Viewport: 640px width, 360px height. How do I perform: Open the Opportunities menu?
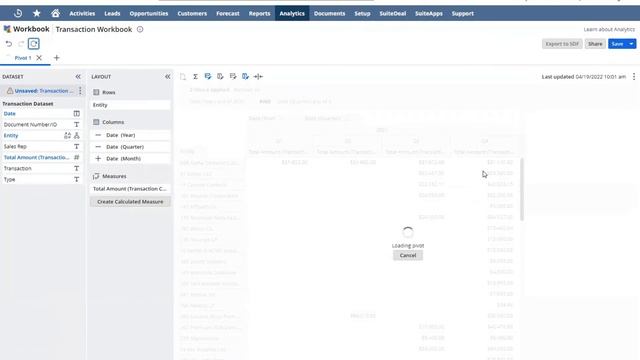pos(149,13)
